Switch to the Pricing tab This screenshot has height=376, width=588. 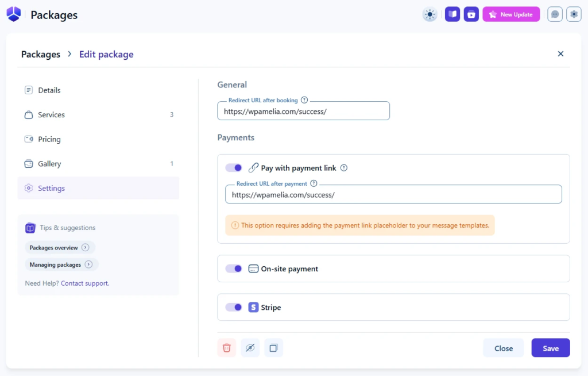(49, 139)
